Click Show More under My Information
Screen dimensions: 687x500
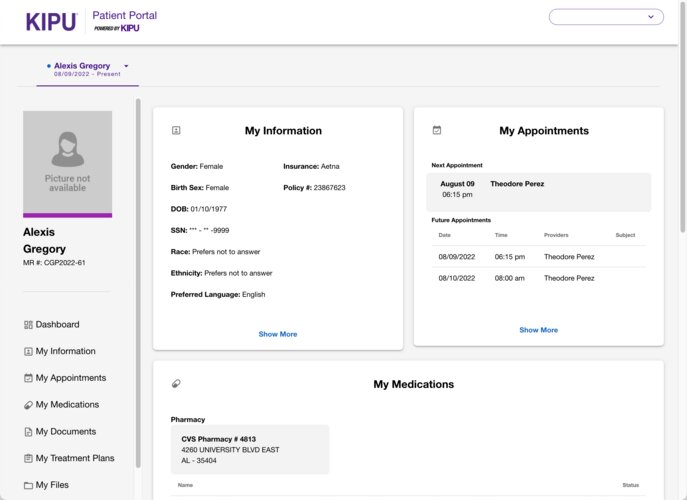pyautogui.click(x=278, y=334)
